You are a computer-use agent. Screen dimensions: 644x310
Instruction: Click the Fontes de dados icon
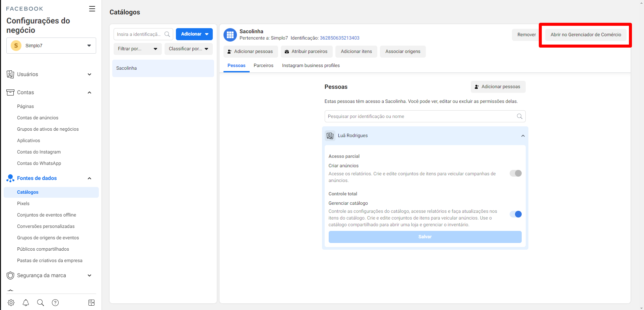(x=10, y=178)
